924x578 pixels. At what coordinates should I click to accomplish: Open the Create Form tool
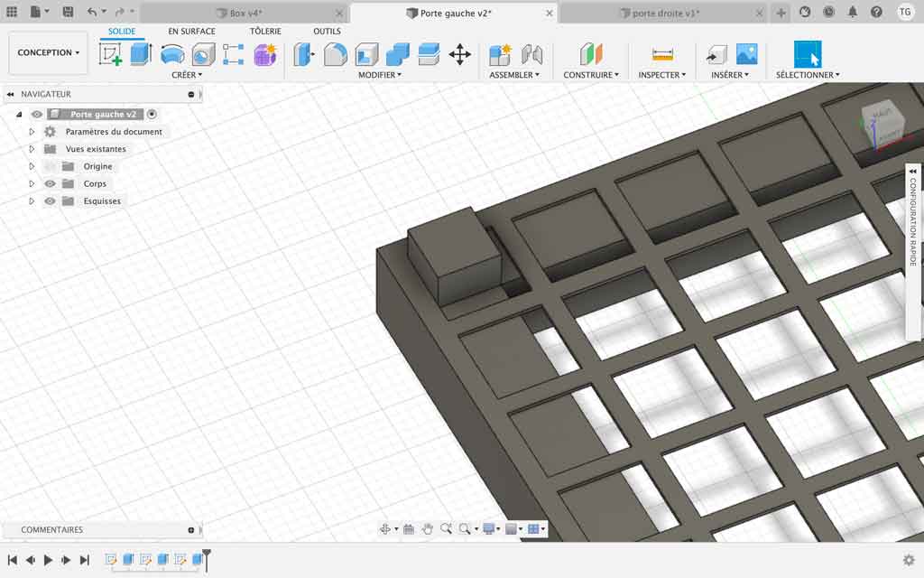(x=265, y=55)
